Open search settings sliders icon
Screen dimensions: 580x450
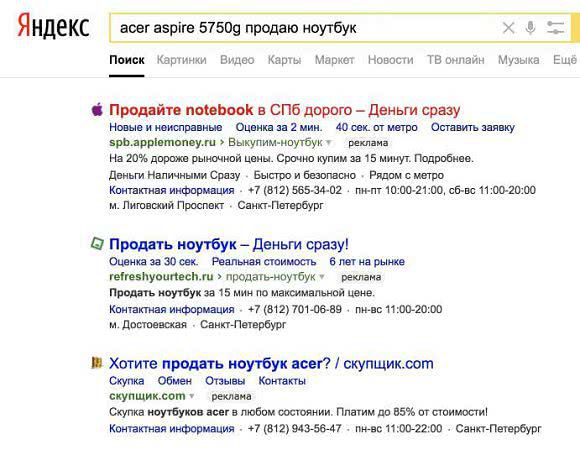tap(556, 28)
